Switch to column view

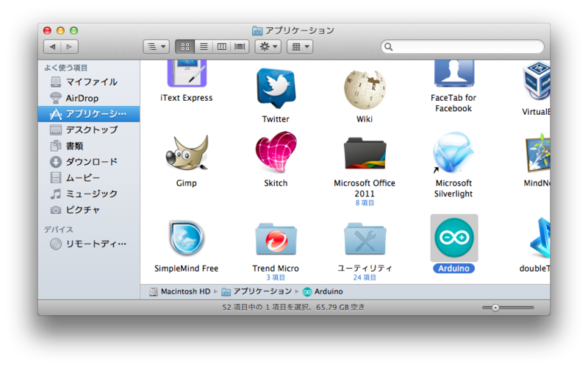[222, 46]
